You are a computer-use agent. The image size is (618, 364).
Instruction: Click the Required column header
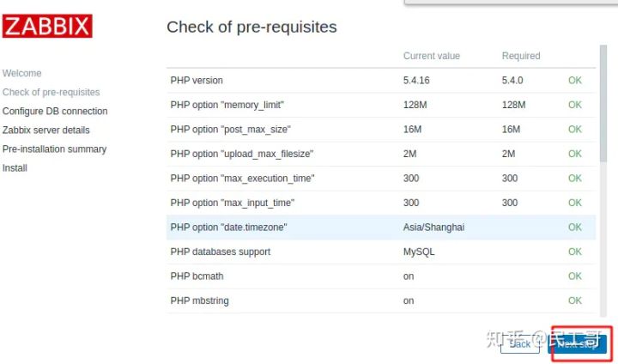521,56
